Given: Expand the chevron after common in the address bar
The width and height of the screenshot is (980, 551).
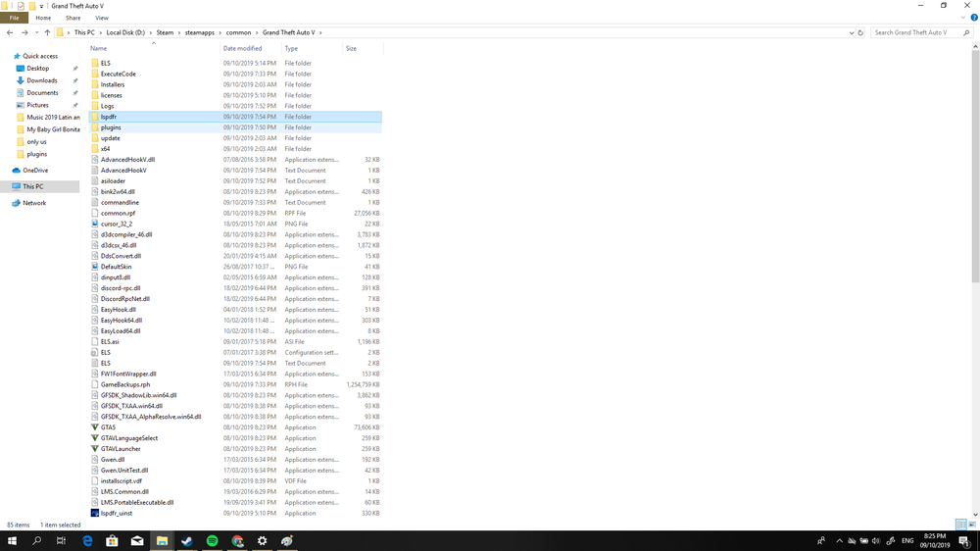Looking at the screenshot, I should coord(257,32).
